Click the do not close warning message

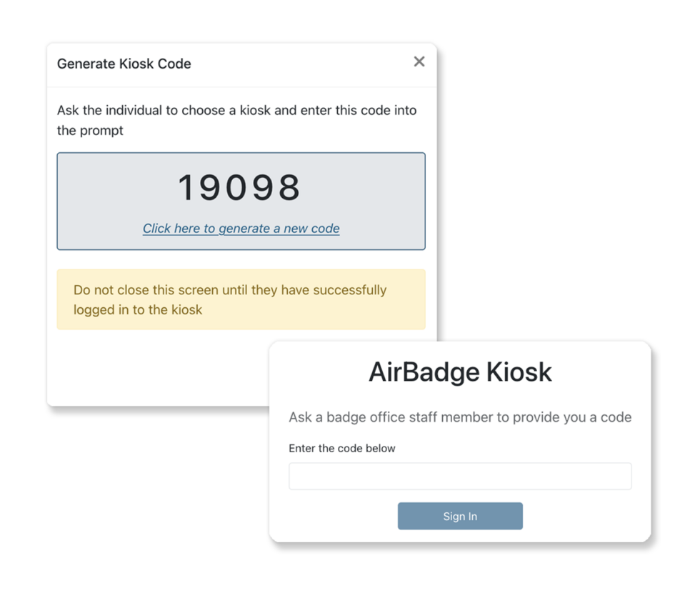click(x=229, y=299)
